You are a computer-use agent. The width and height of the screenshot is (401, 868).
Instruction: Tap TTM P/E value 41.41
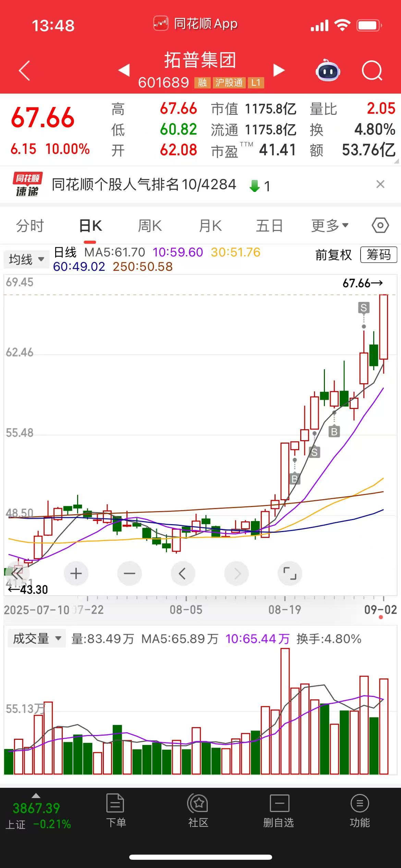click(x=277, y=150)
